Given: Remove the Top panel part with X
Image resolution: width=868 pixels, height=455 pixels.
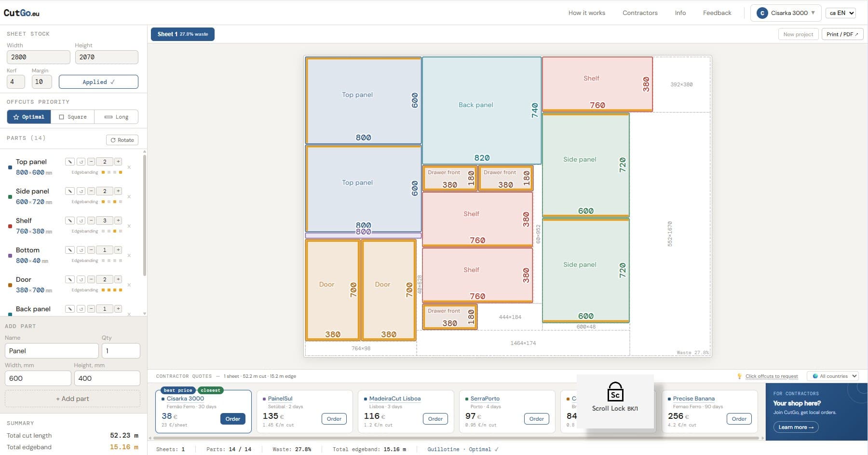Looking at the screenshot, I should (129, 167).
